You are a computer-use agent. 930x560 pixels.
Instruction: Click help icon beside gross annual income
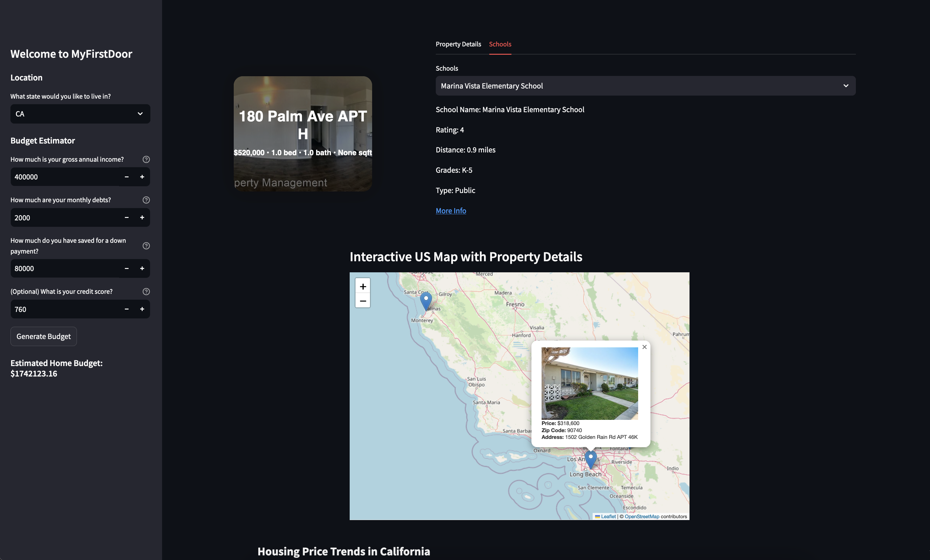[x=146, y=159]
